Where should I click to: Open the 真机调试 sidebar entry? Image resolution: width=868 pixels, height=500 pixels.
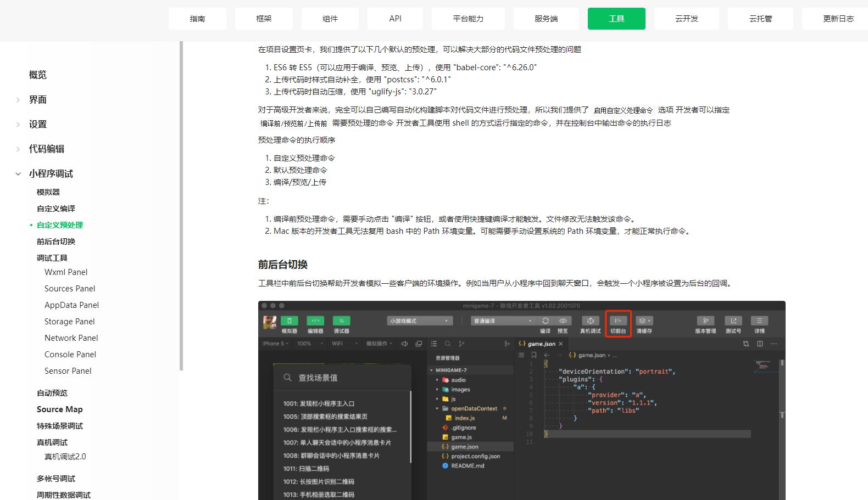tap(52, 442)
